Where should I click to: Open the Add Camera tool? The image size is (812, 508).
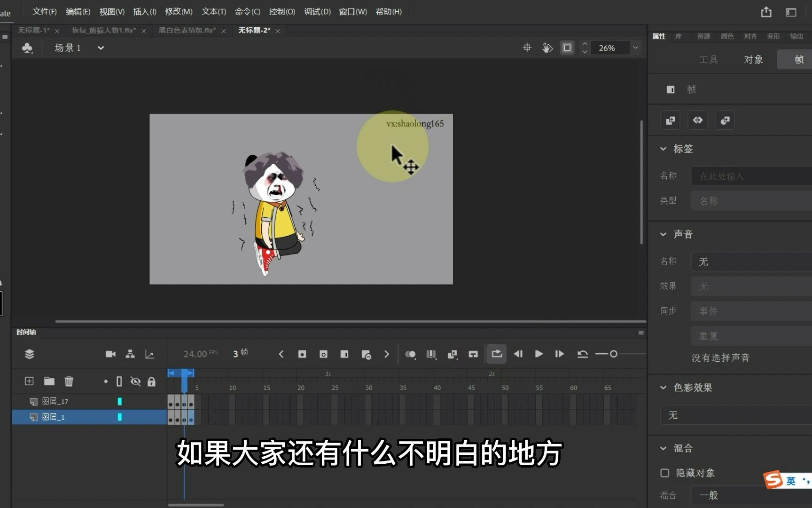(110, 354)
